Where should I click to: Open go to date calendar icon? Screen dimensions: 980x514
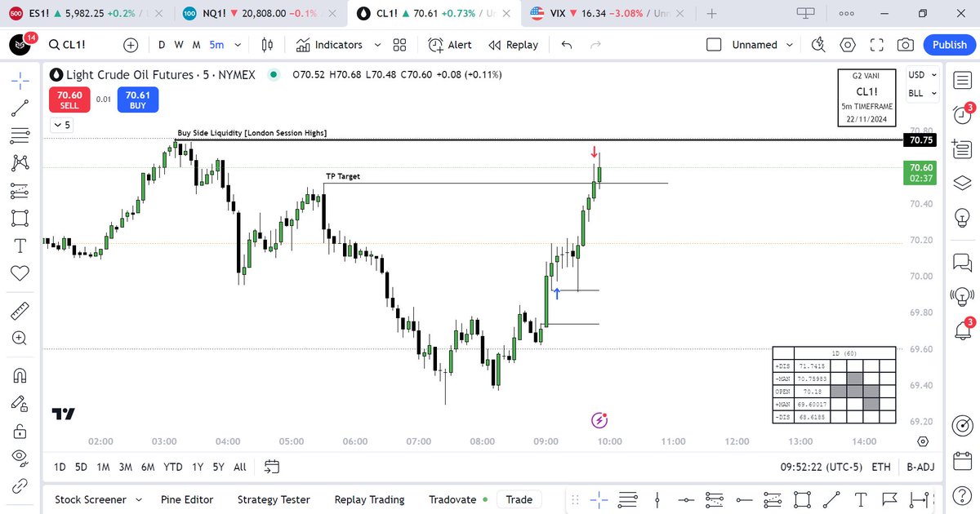(272, 467)
